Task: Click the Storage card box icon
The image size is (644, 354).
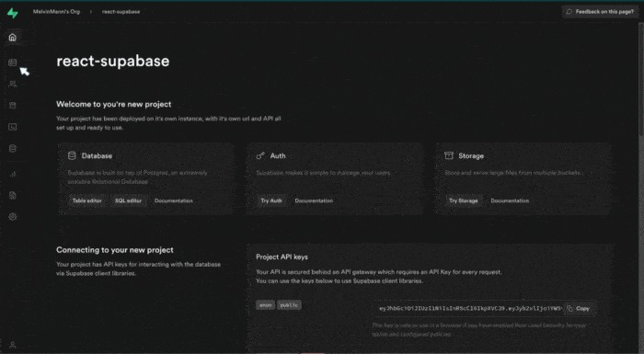Action: tap(449, 155)
